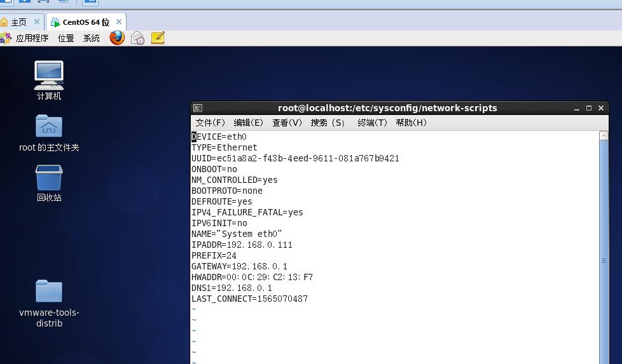Select the 计算机 desktop icon

[49, 81]
